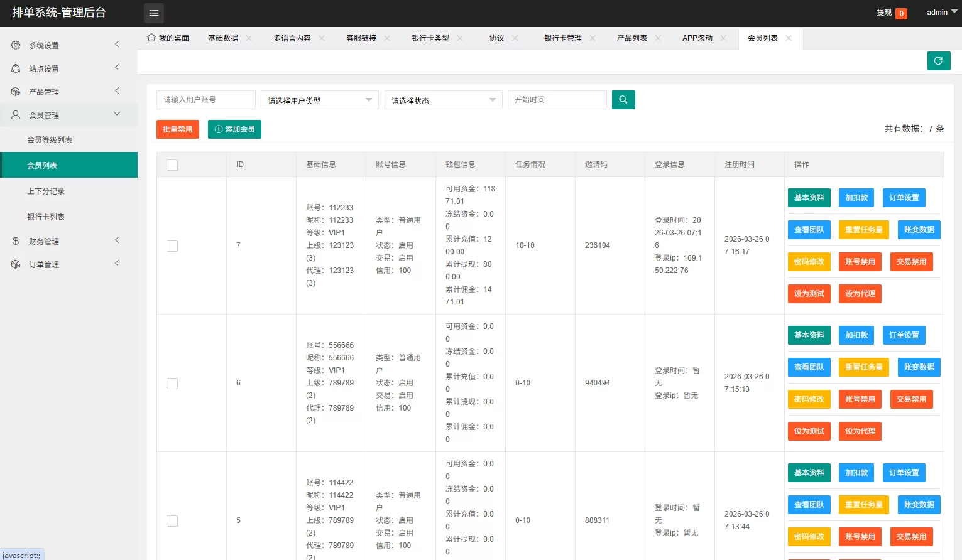Click the hamburger menu toggle icon
The width and height of the screenshot is (962, 560).
pyautogui.click(x=154, y=13)
